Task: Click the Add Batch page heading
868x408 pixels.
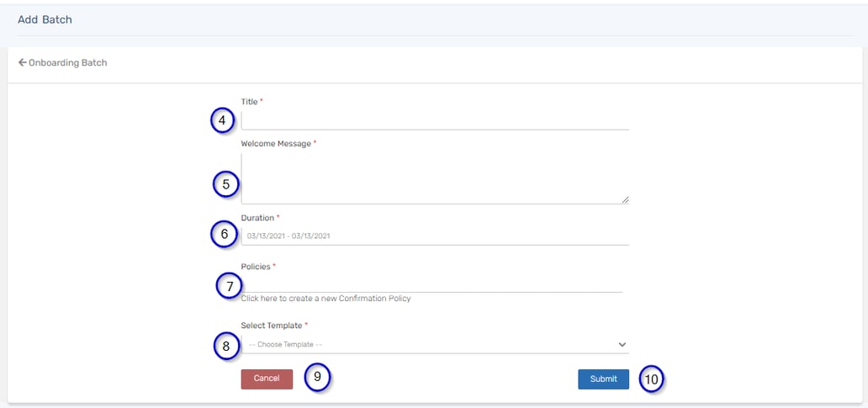Action: click(45, 19)
